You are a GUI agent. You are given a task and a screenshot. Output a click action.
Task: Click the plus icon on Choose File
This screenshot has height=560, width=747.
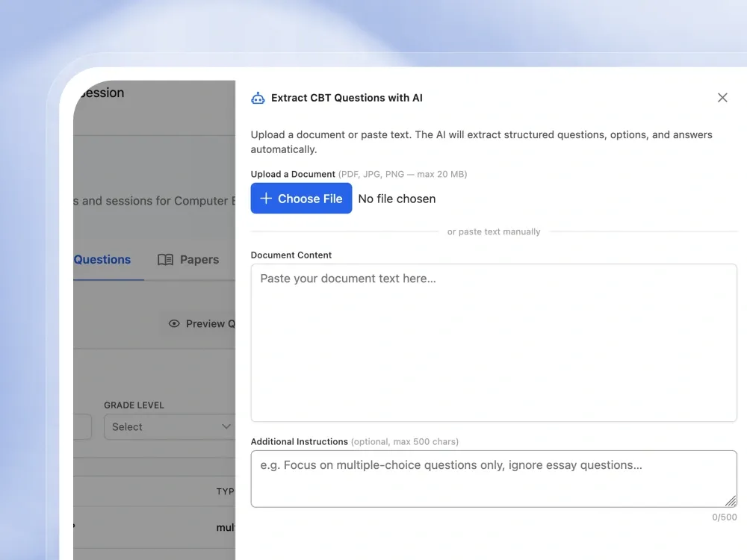266,198
